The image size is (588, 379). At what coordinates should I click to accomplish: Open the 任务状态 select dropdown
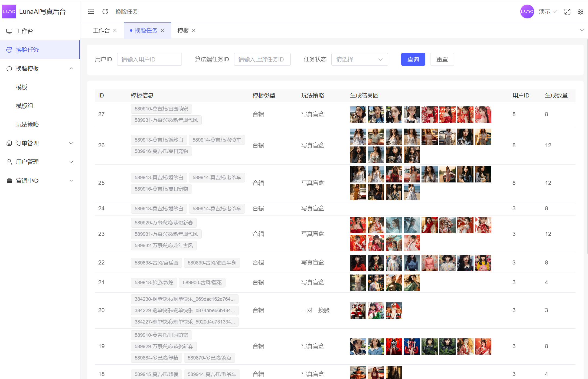359,59
